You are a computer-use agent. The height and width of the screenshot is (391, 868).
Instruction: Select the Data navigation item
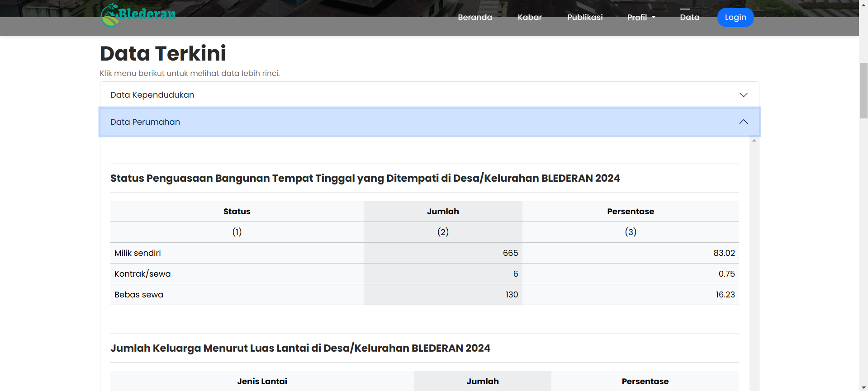(x=689, y=17)
